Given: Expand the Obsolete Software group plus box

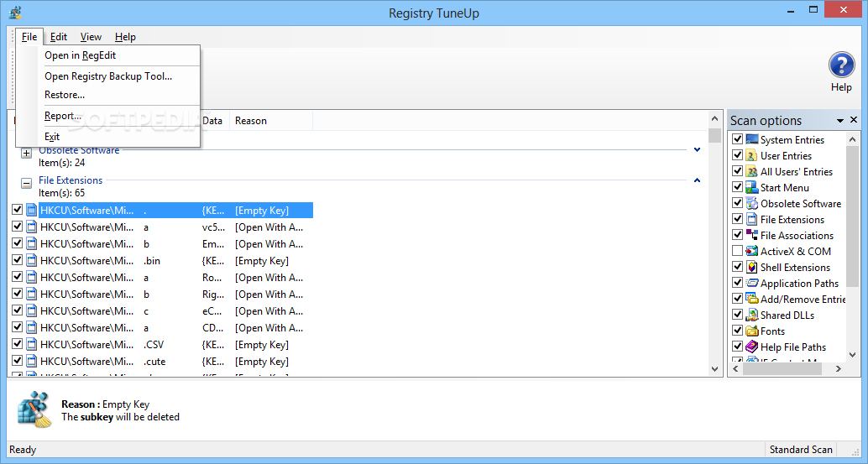Looking at the screenshot, I should 26,154.
